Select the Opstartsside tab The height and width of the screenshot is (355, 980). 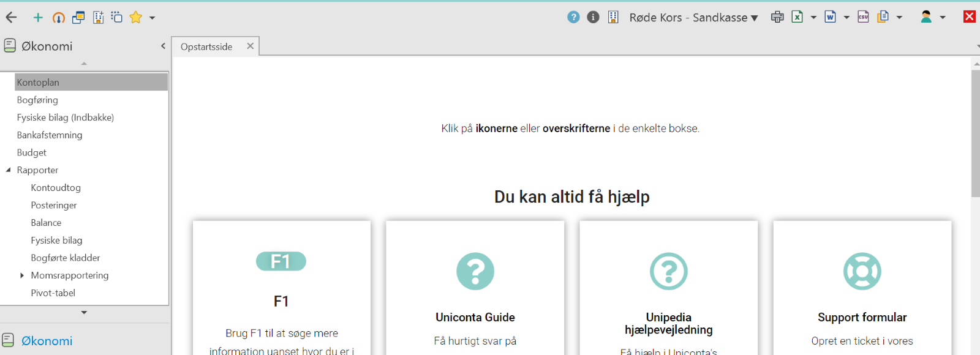tap(206, 47)
